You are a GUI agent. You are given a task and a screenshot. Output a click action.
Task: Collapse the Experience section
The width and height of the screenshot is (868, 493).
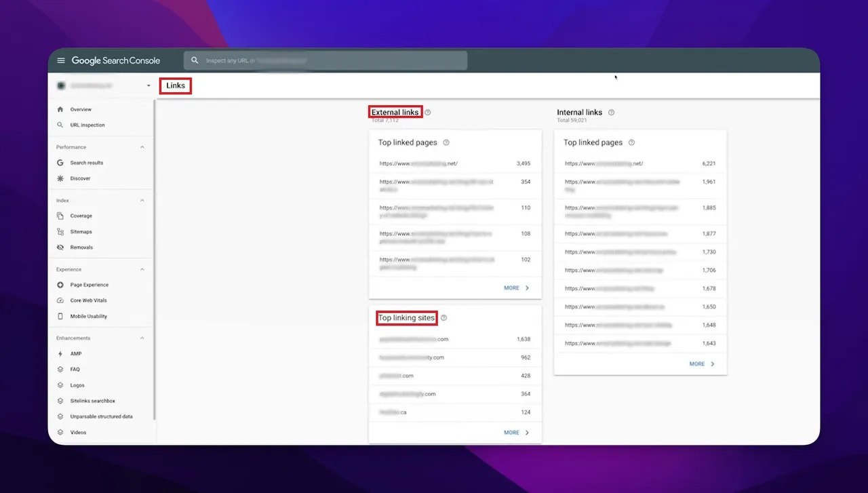(142, 269)
